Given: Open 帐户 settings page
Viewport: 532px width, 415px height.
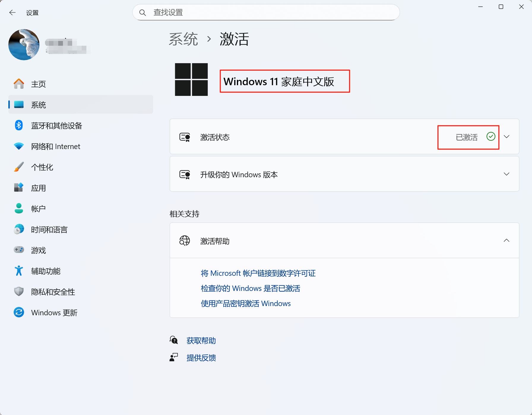Looking at the screenshot, I should click(81, 208).
